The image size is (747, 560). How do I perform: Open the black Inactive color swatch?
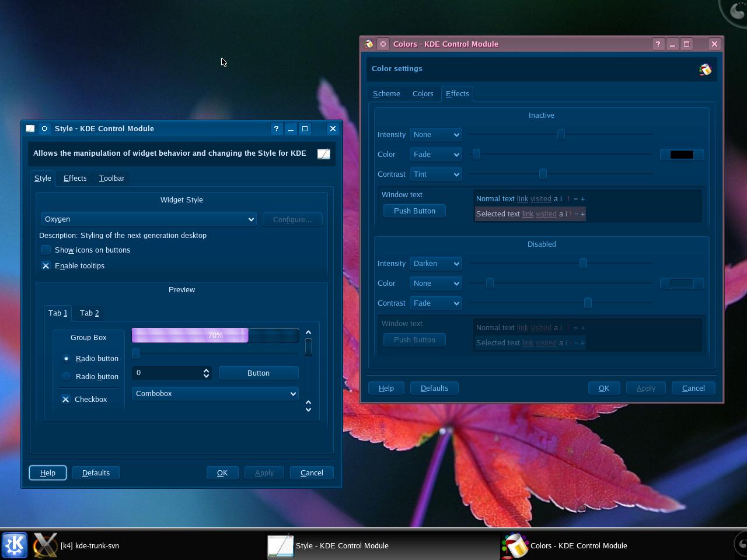click(682, 155)
